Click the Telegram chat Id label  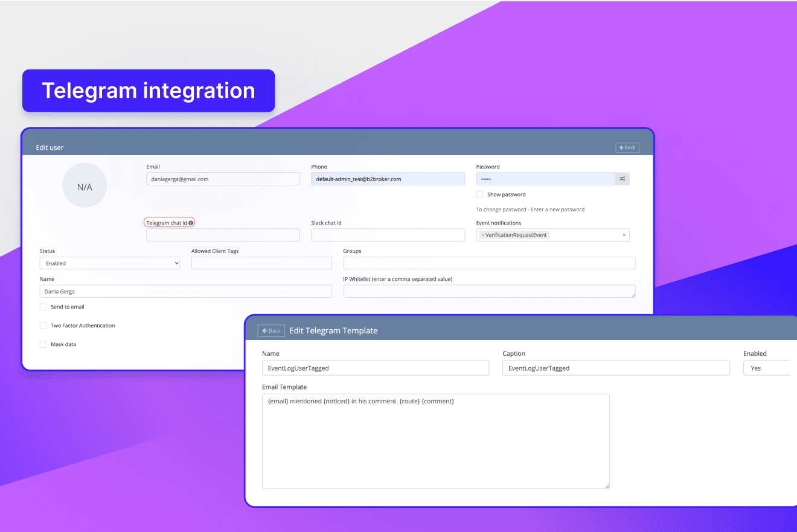click(x=167, y=223)
